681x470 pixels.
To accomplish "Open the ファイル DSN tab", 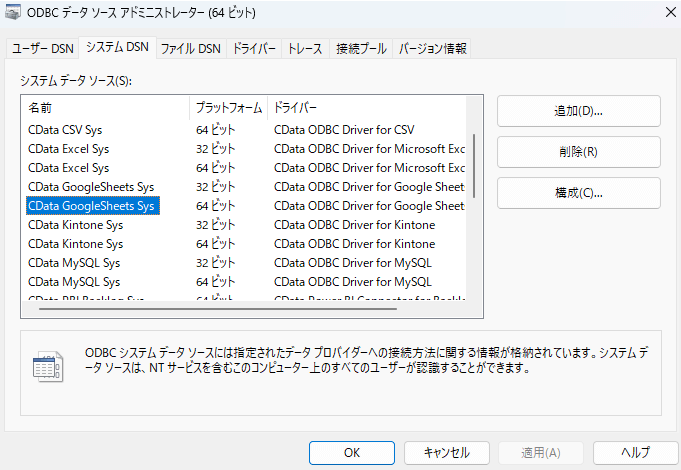I will [191, 48].
